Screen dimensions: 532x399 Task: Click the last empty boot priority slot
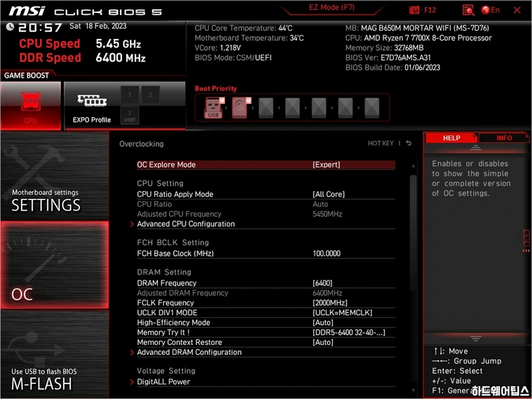click(x=371, y=108)
